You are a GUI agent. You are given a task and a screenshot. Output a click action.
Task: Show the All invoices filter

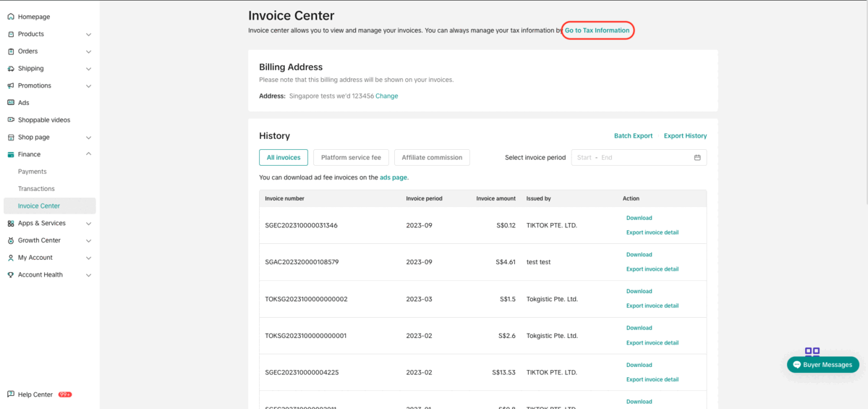coord(284,157)
